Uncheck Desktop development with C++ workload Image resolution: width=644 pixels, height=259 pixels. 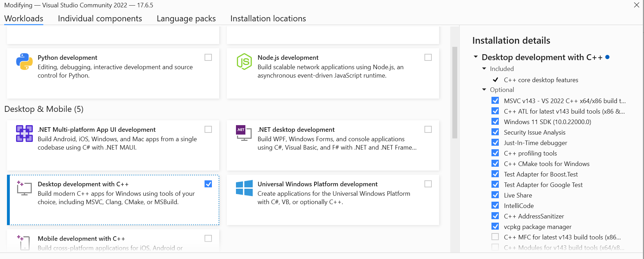point(208,184)
